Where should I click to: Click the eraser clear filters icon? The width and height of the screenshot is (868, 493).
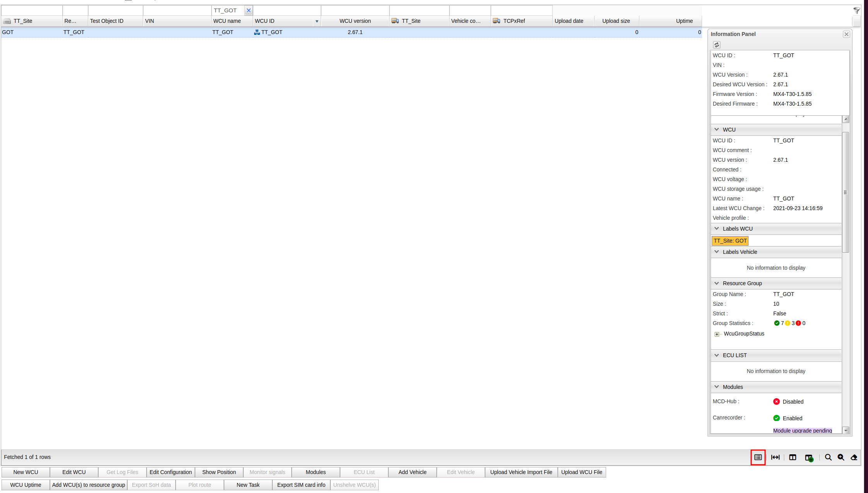(854, 457)
